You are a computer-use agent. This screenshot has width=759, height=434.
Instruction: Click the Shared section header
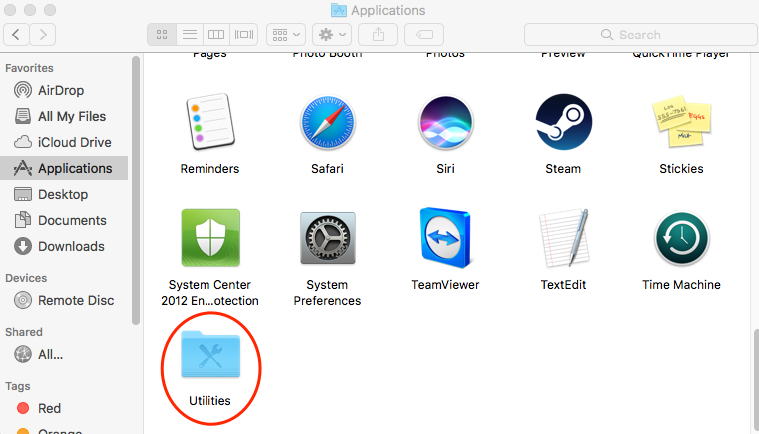click(x=24, y=332)
